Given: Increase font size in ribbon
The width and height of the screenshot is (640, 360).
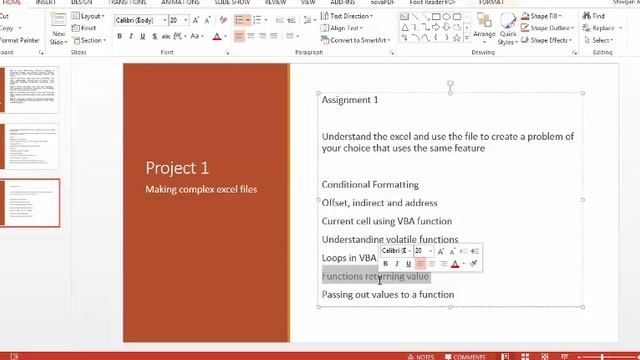Looking at the screenshot, I should click(x=196, y=20).
